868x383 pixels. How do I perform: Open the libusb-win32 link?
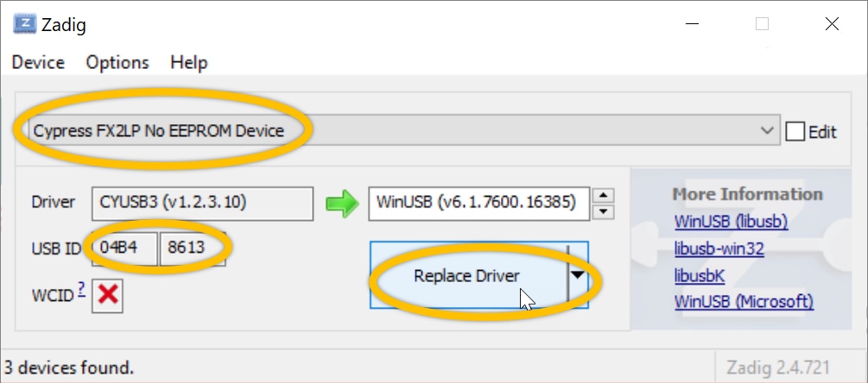[x=719, y=248]
